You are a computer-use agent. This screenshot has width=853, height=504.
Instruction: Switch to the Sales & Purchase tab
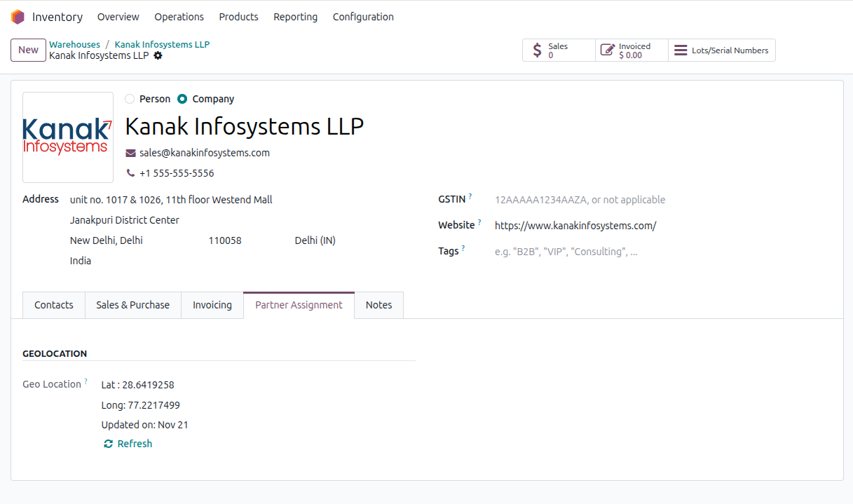click(x=132, y=305)
